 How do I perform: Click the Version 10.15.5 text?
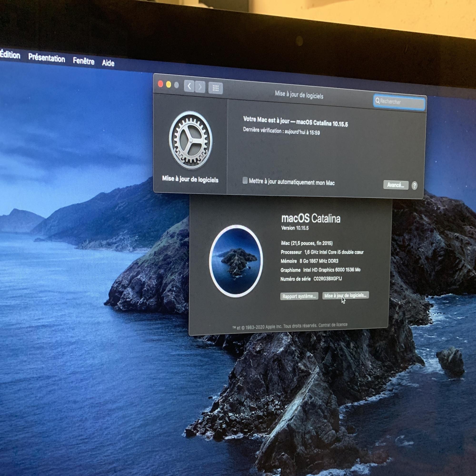(295, 228)
